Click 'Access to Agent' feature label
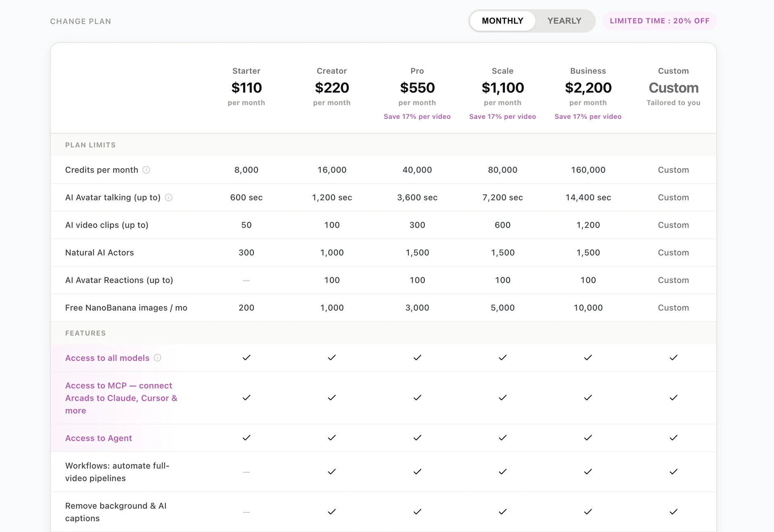 click(x=98, y=438)
